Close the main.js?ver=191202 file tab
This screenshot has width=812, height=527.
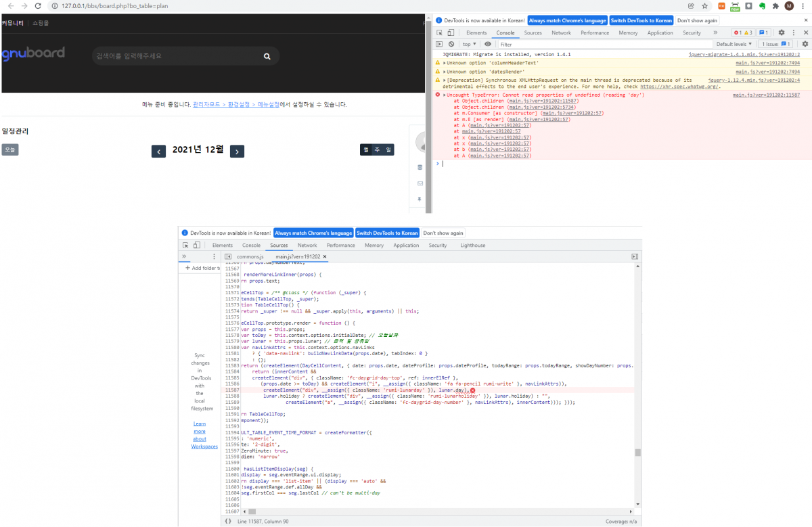click(x=325, y=257)
